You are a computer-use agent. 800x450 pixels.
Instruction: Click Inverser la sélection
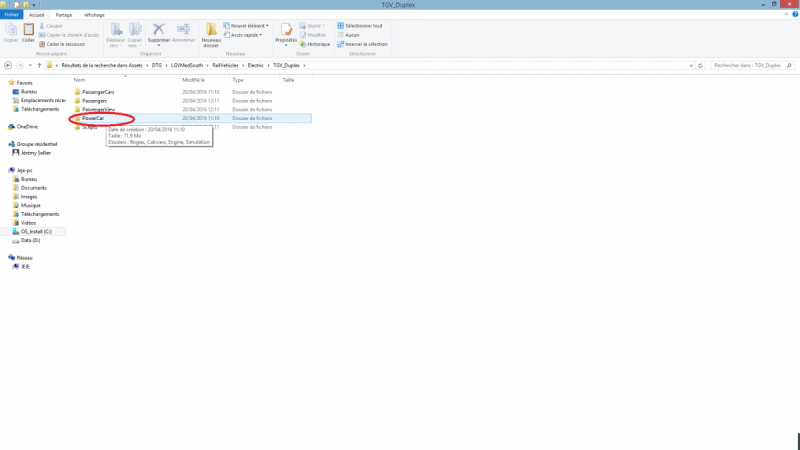coord(363,44)
